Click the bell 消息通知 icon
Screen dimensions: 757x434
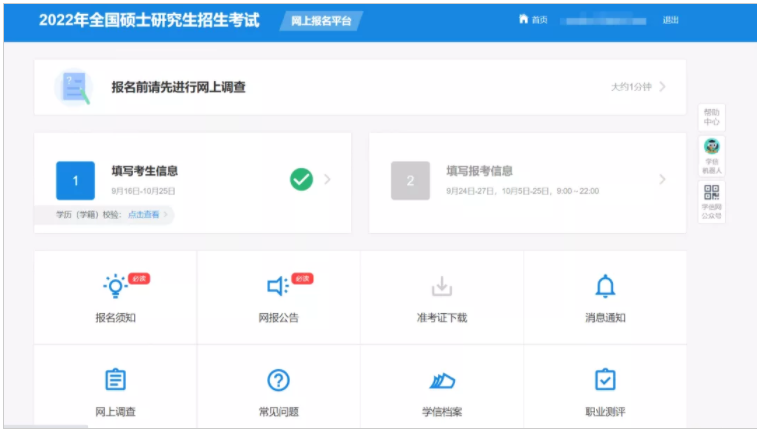pos(605,286)
